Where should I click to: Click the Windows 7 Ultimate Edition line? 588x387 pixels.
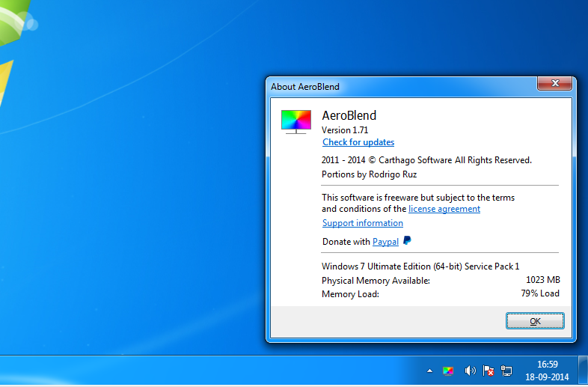tap(420, 266)
